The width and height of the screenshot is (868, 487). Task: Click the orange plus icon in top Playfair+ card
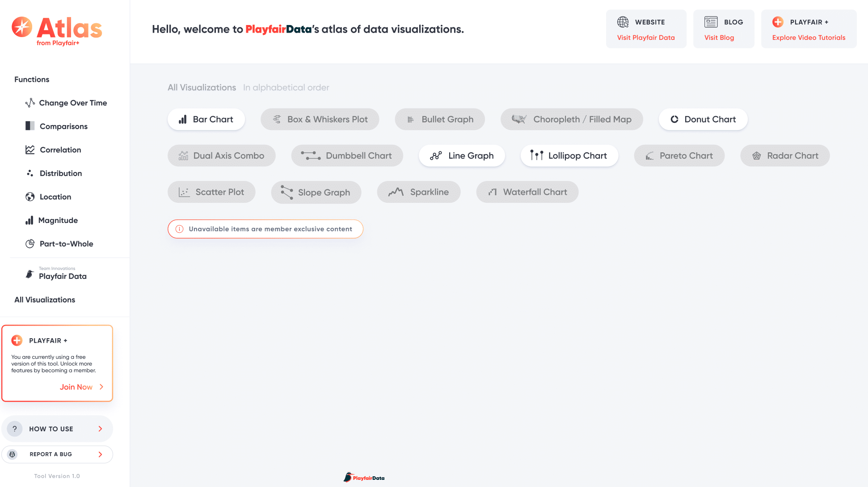pyautogui.click(x=778, y=22)
